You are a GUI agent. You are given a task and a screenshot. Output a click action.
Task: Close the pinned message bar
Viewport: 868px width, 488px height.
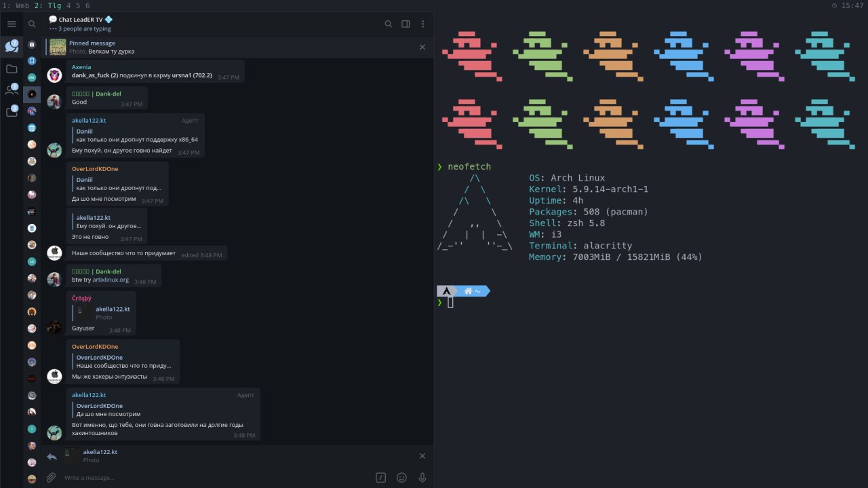422,47
